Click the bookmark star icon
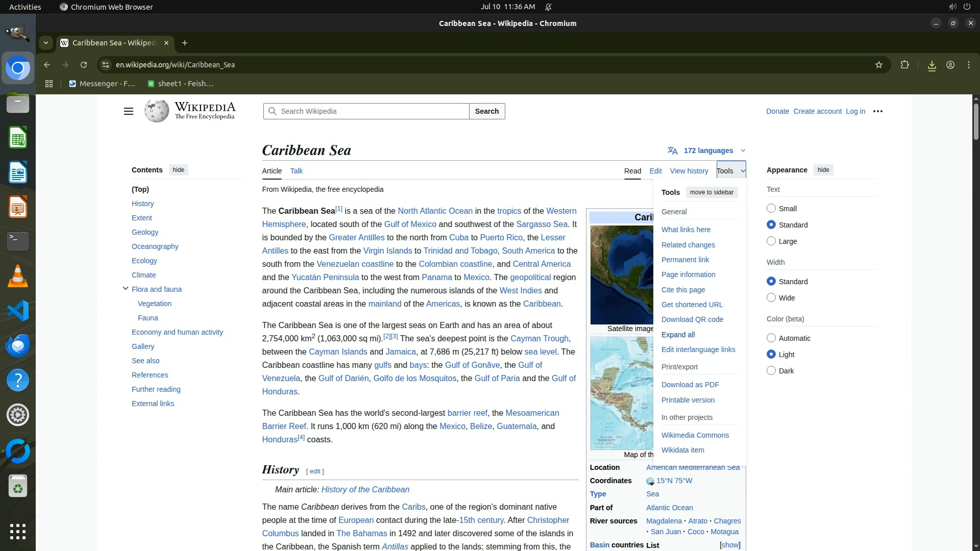 tap(878, 65)
